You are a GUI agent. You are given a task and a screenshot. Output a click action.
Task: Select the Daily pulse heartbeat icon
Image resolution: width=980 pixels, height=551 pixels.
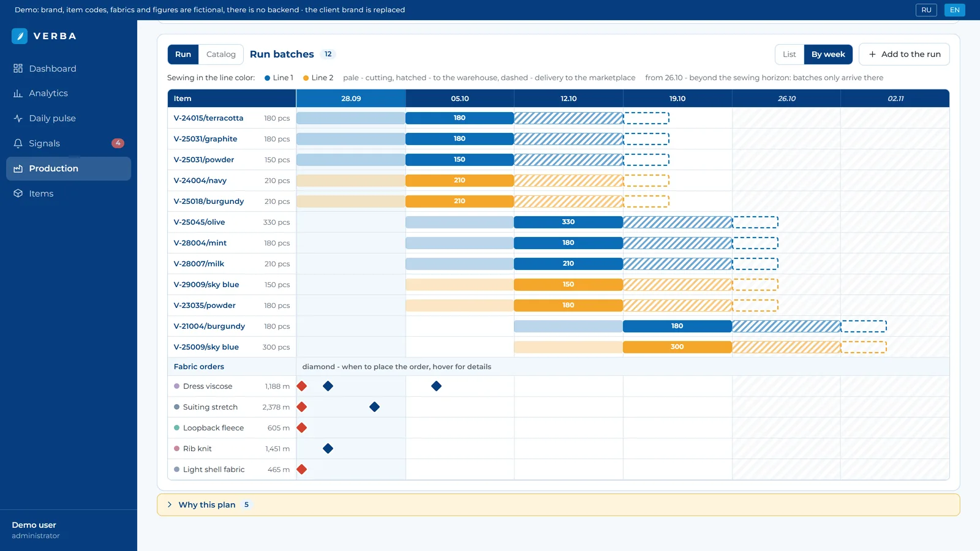pos(18,118)
